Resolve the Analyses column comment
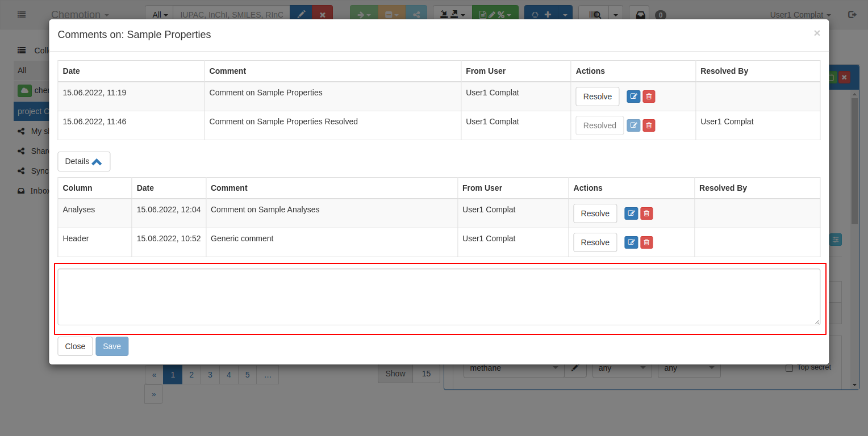 pyautogui.click(x=595, y=213)
